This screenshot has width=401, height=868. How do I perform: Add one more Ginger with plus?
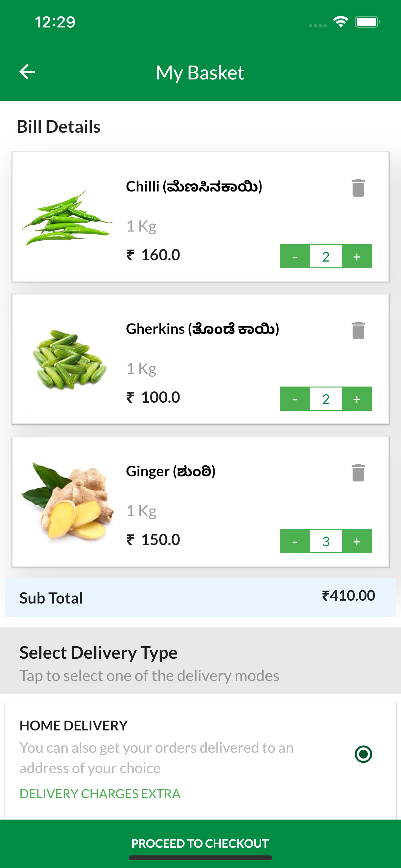point(357,541)
